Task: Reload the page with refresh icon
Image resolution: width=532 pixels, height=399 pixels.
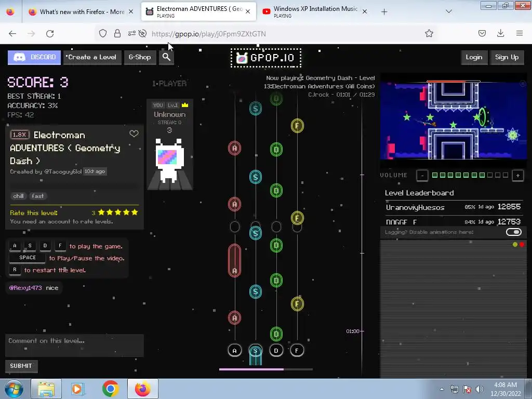Action: [50, 33]
